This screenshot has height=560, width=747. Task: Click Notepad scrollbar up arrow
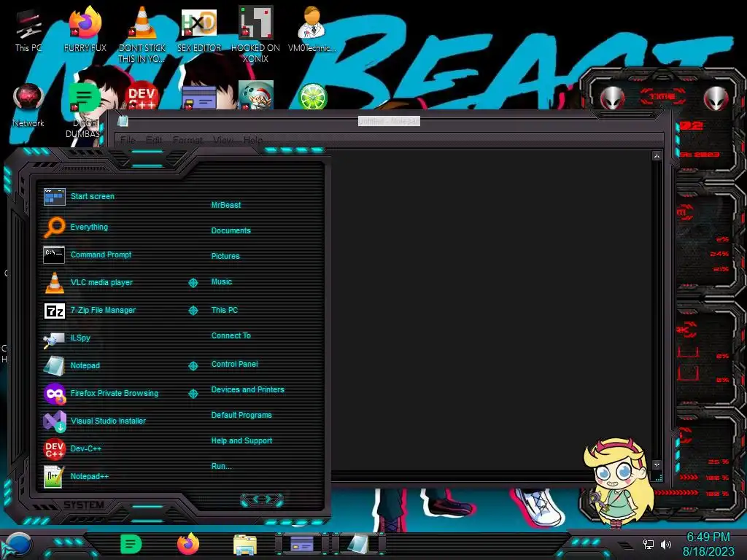coord(657,156)
